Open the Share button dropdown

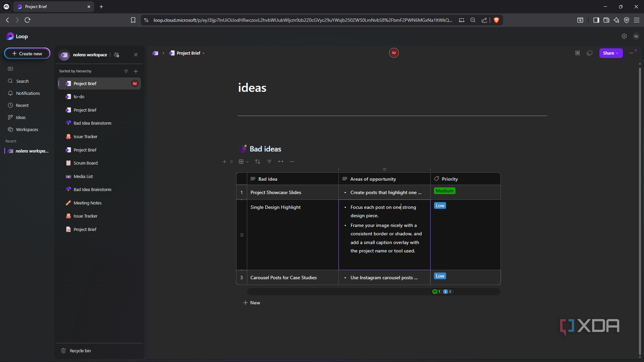point(611,53)
